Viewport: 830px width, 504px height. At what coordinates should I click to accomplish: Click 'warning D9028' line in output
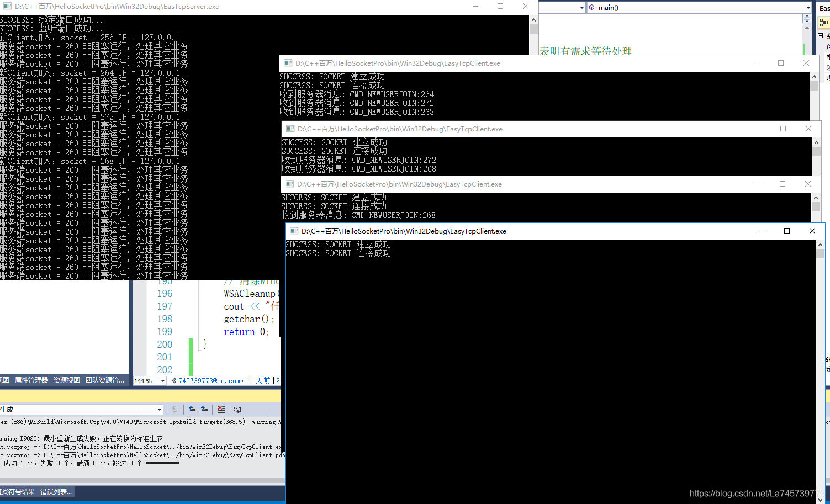click(82, 438)
